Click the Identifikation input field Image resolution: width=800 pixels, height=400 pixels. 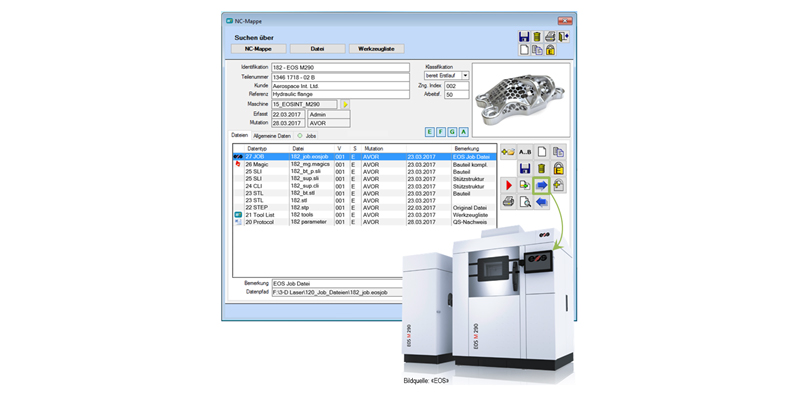(340, 67)
